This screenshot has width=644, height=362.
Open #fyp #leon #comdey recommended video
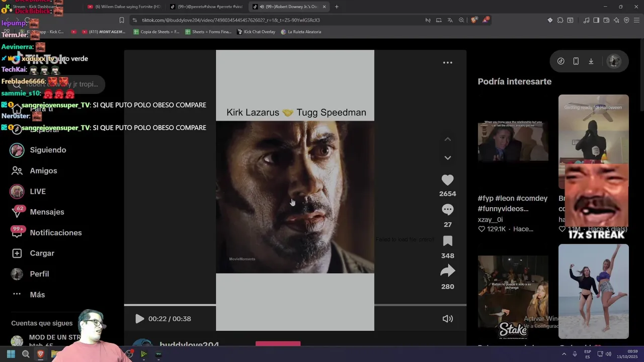click(513, 142)
